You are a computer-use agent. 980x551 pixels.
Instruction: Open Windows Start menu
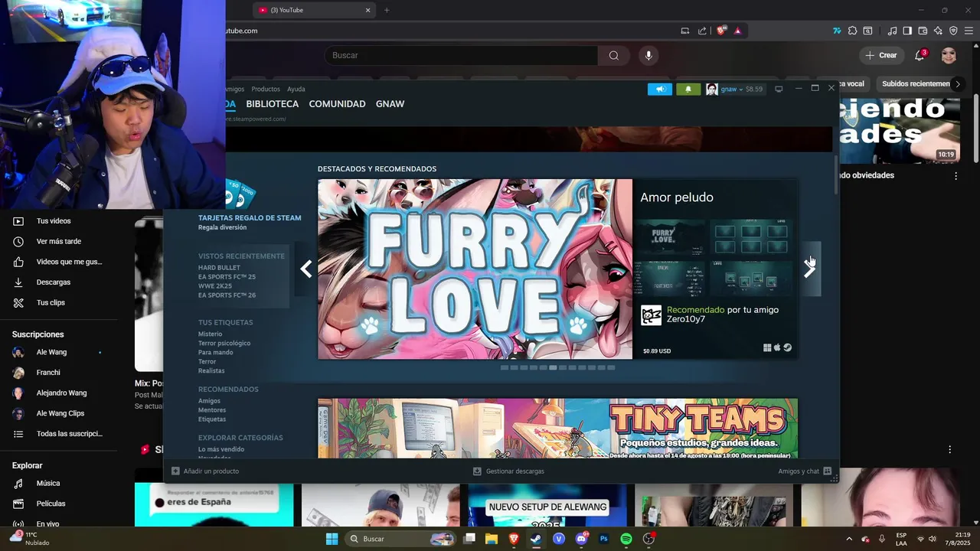[332, 539]
